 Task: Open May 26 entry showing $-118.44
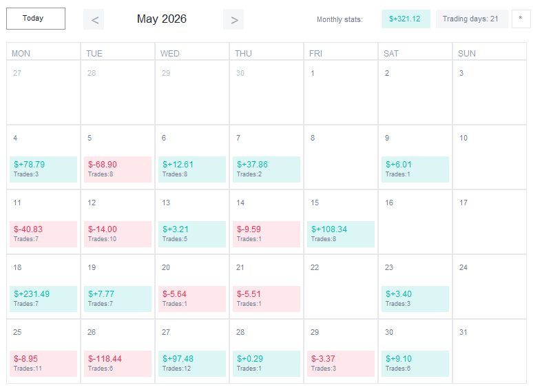point(118,364)
